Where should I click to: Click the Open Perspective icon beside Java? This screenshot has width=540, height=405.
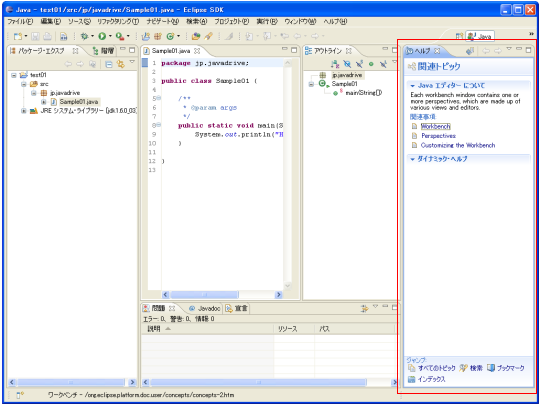459,36
